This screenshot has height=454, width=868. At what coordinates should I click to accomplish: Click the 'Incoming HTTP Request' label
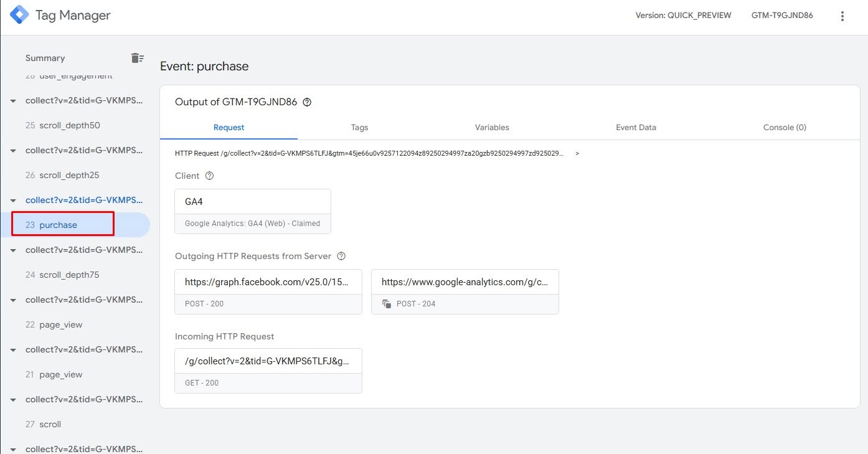225,336
